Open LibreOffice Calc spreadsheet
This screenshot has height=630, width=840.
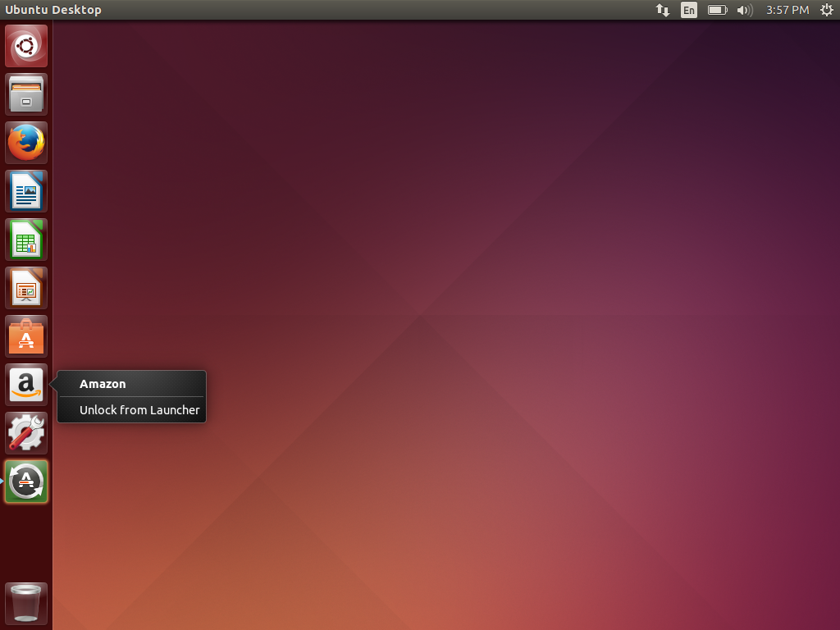(x=25, y=239)
